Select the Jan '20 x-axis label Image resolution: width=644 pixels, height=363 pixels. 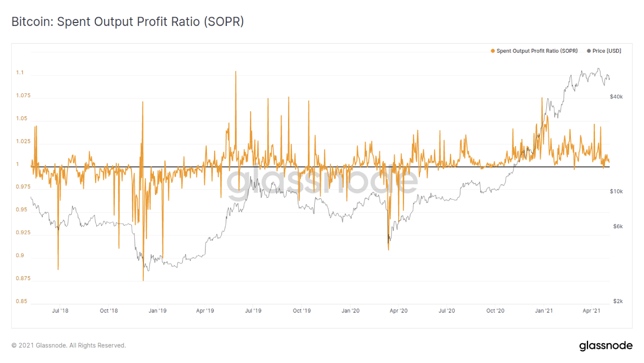click(x=351, y=311)
